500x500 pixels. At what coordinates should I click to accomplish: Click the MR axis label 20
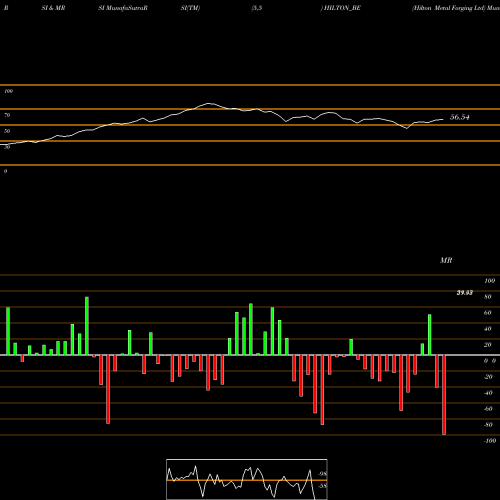coord(487,345)
